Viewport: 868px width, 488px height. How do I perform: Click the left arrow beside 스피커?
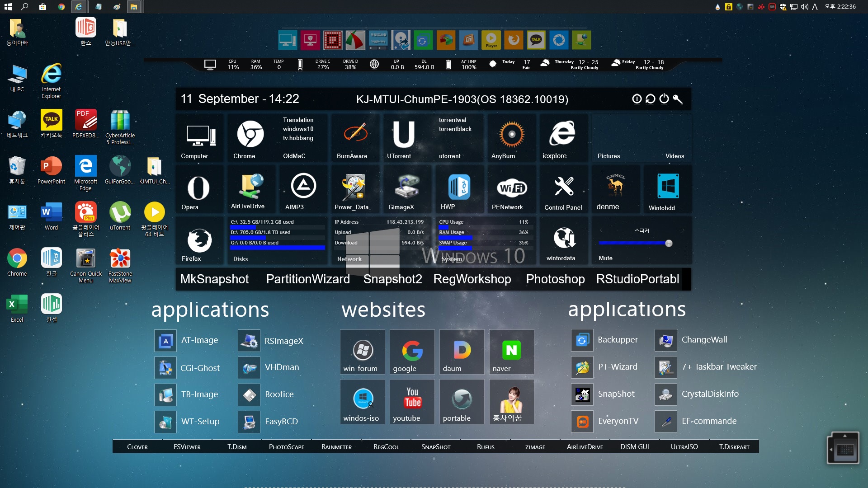(x=600, y=230)
